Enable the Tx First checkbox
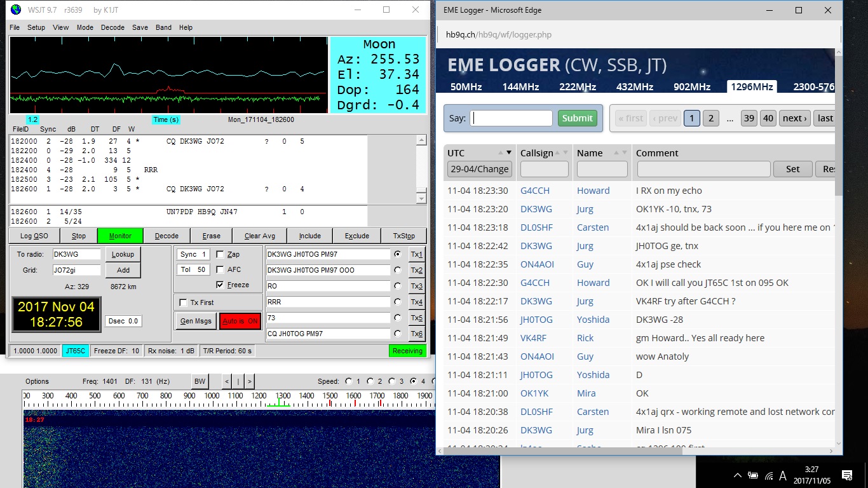This screenshot has width=868, height=488. [x=184, y=303]
